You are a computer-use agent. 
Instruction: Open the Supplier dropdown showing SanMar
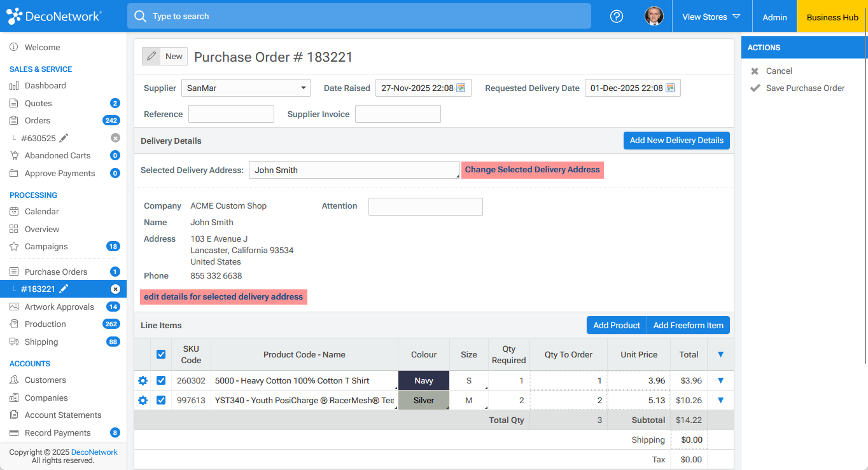[x=246, y=87]
